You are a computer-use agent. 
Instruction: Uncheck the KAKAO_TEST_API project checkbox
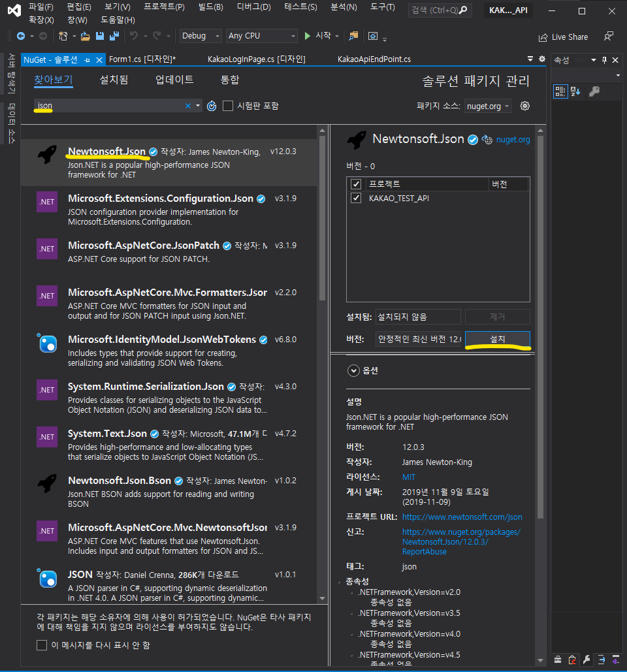pyautogui.click(x=356, y=198)
